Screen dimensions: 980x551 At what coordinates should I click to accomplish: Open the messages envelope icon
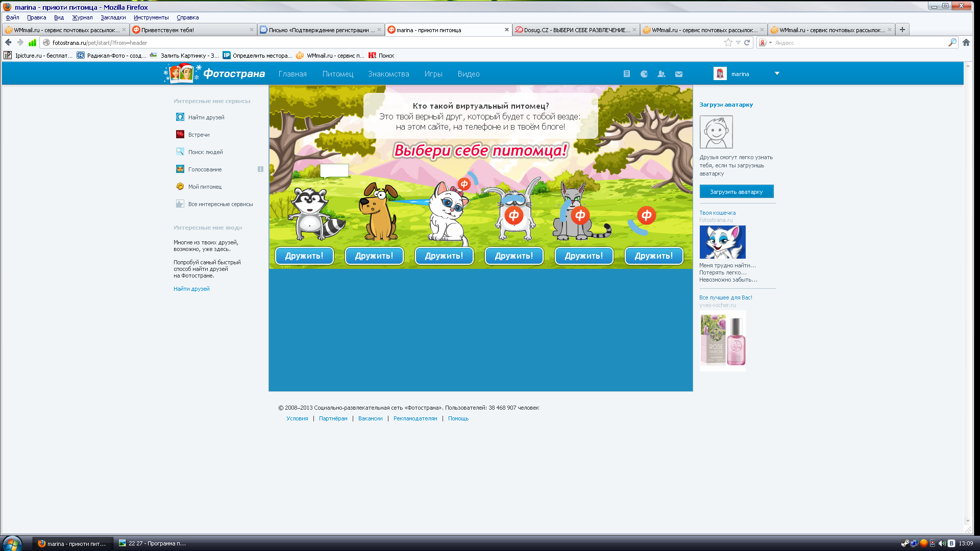coord(679,74)
